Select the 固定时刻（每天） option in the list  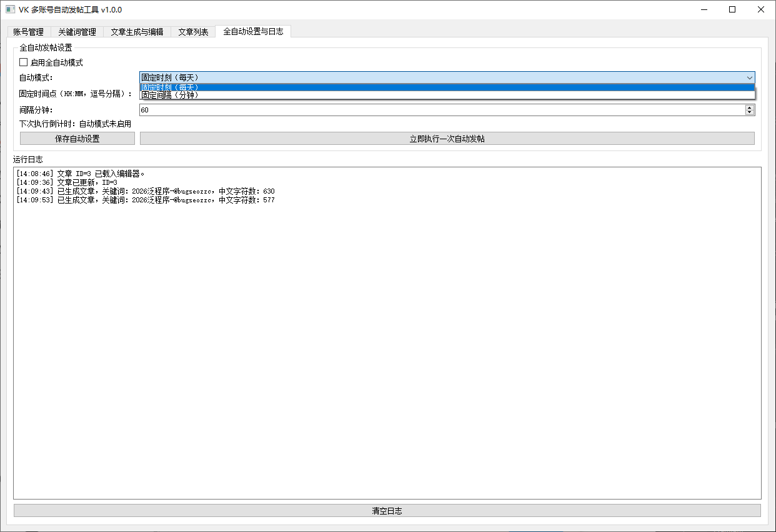point(447,87)
